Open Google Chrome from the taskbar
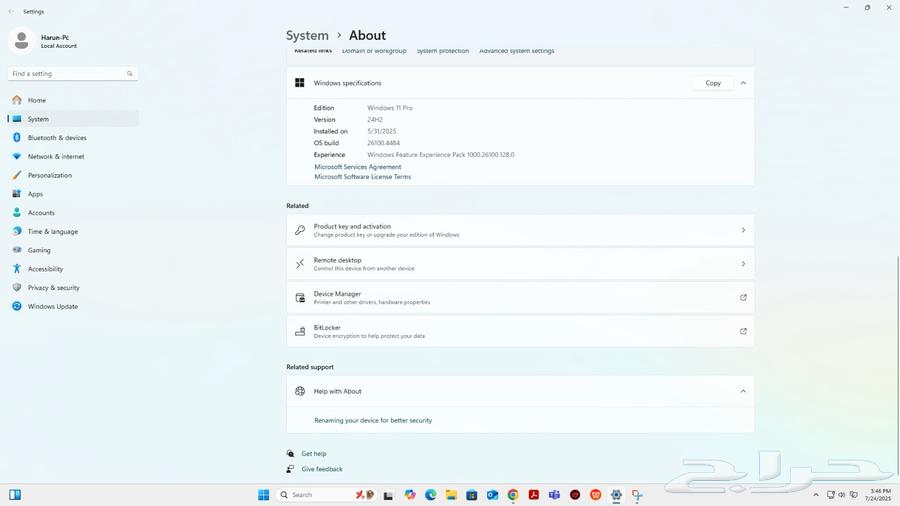Viewport: 900px width, 506px height. point(513,495)
